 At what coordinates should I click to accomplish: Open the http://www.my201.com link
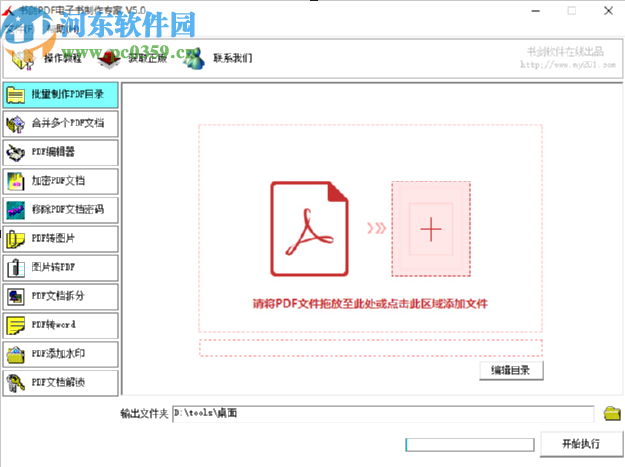tap(568, 65)
